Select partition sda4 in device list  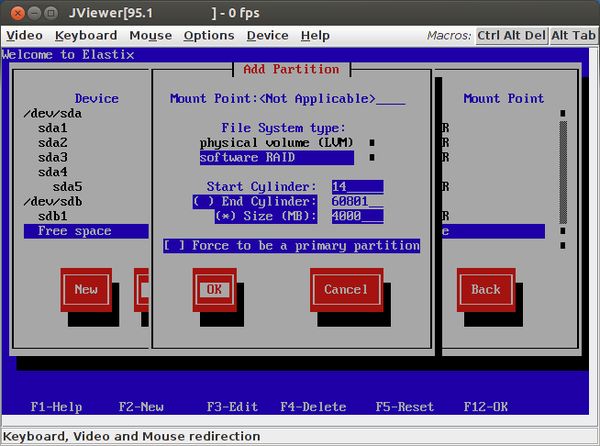coord(53,172)
